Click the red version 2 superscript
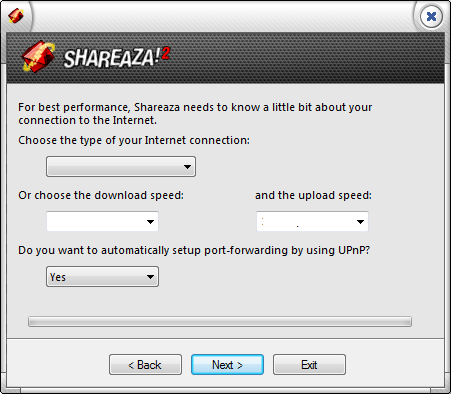Image resolution: width=451 pixels, height=394 pixels. point(166,54)
